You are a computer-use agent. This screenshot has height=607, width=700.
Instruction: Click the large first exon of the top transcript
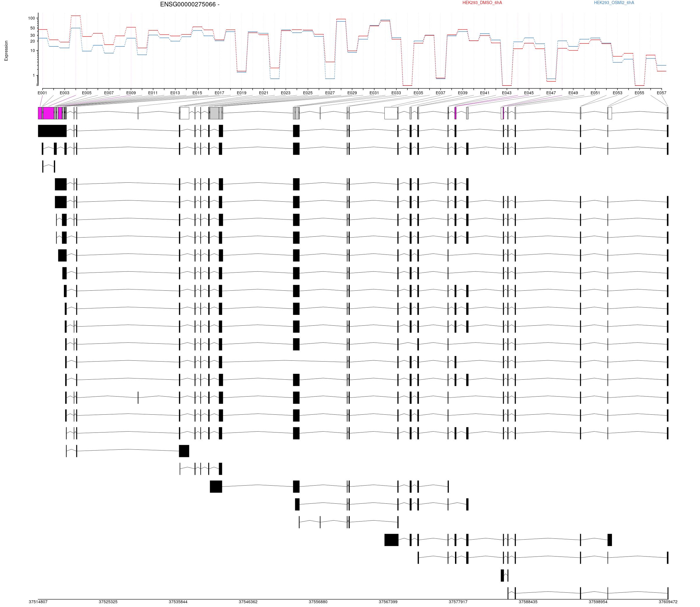(52, 131)
